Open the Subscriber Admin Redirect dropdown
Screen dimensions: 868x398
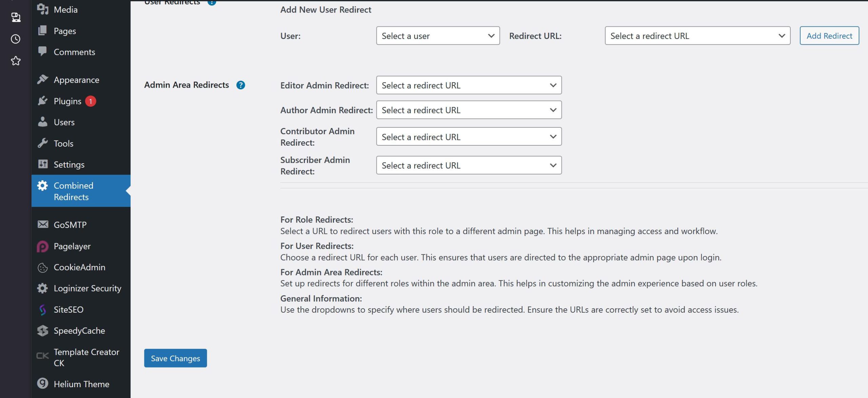click(x=469, y=165)
